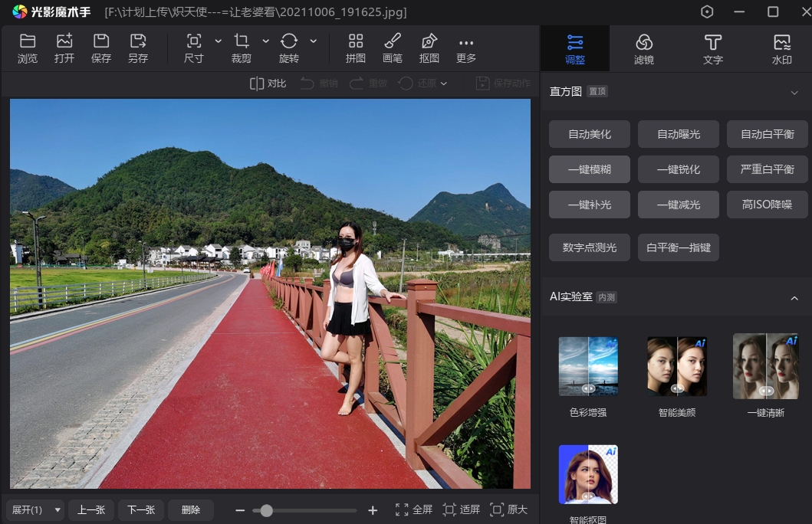The height and width of the screenshot is (524, 812).
Task: Open the Size (尺寸) dropdown arrow
Action: [x=219, y=41]
